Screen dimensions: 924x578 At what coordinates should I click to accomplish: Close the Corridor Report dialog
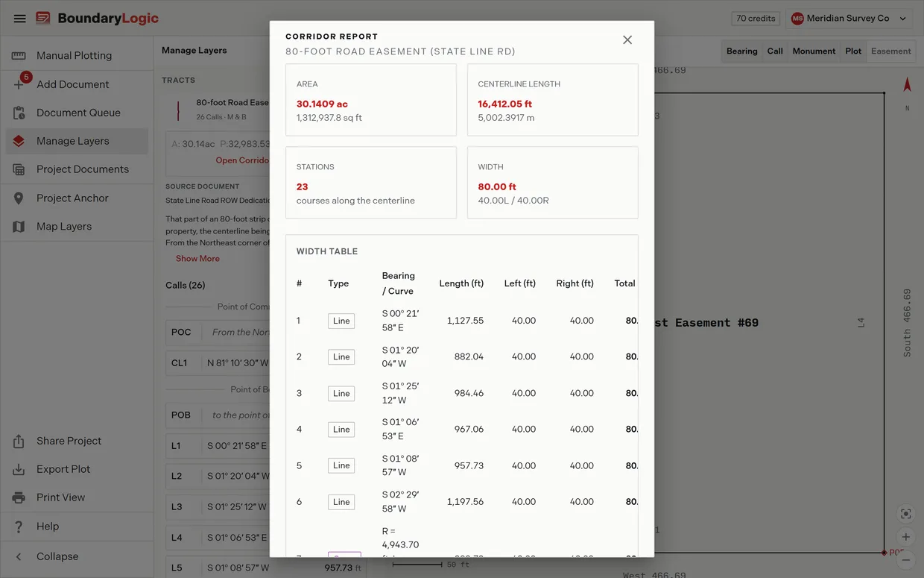click(x=627, y=40)
